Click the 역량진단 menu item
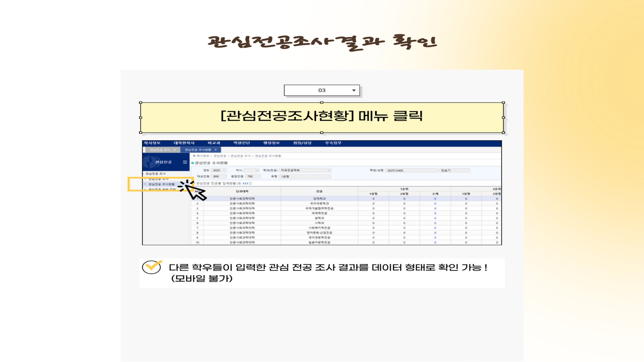644x362 pixels. [242, 143]
